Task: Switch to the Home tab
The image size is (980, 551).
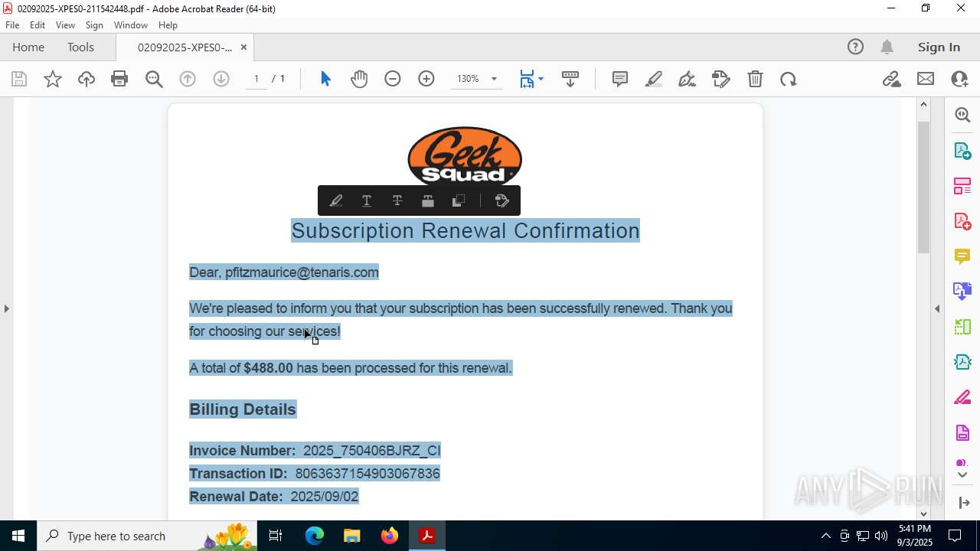Action: click(x=28, y=47)
